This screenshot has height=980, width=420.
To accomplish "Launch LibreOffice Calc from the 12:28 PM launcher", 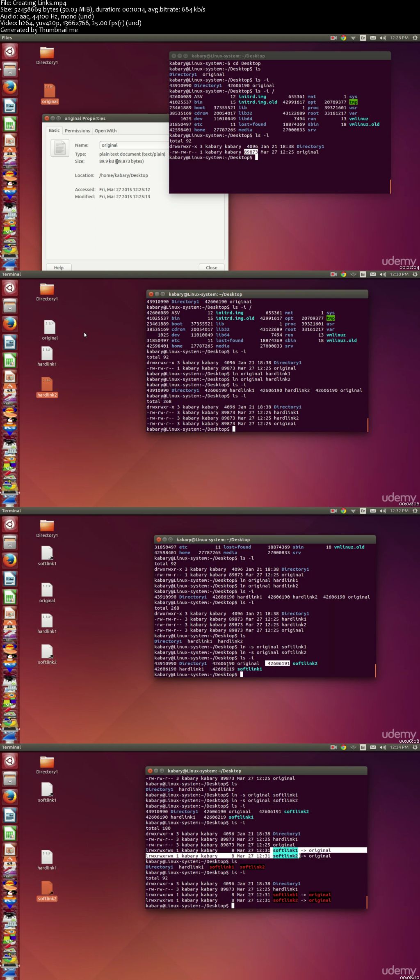I will pos(10,124).
